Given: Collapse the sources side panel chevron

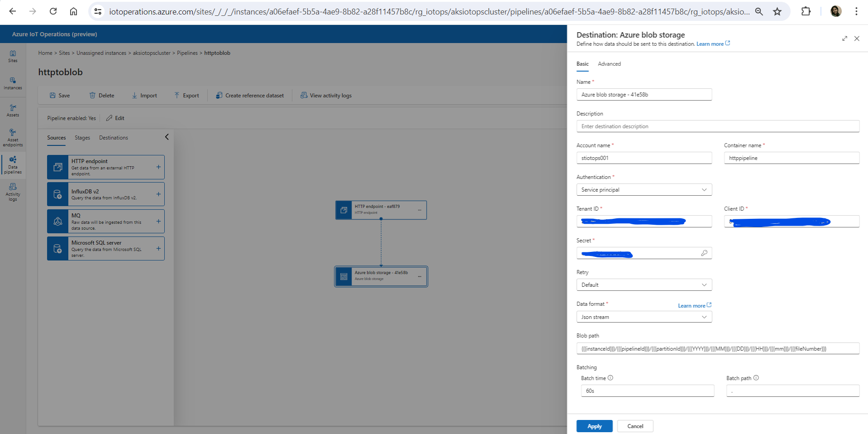Looking at the screenshot, I should pyautogui.click(x=167, y=137).
